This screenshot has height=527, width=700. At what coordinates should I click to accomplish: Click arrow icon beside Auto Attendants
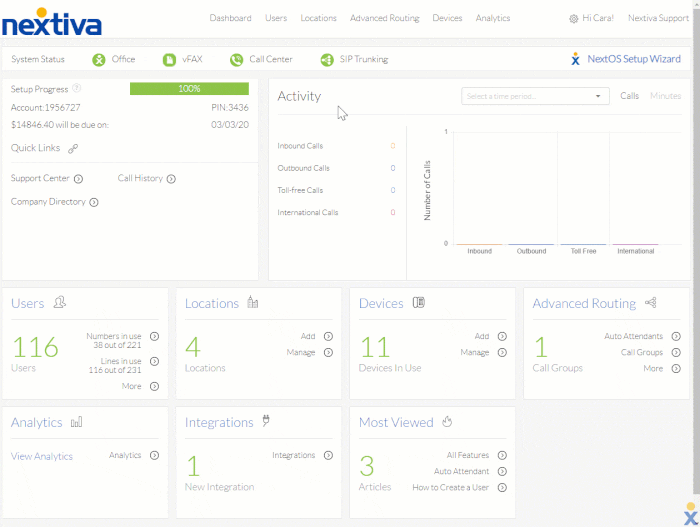pos(676,337)
